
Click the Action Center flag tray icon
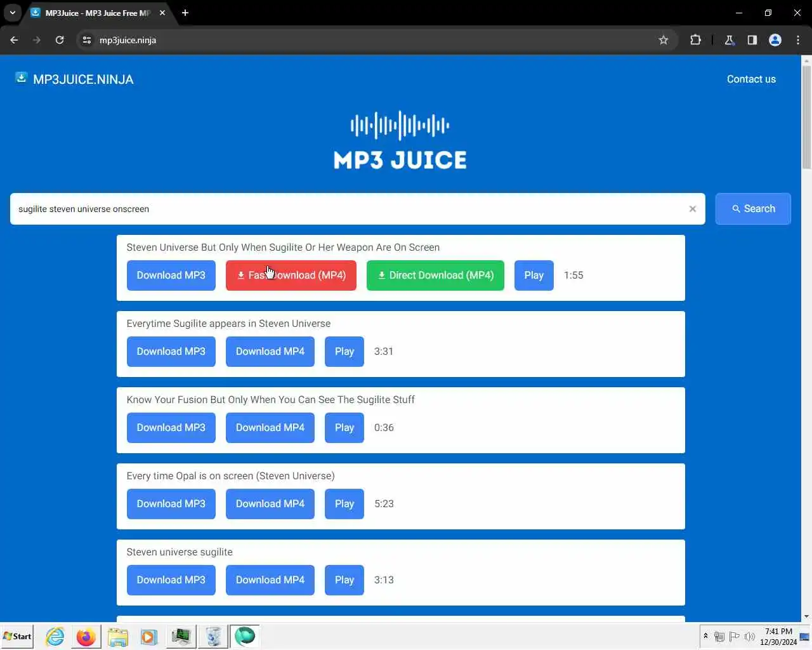click(734, 637)
